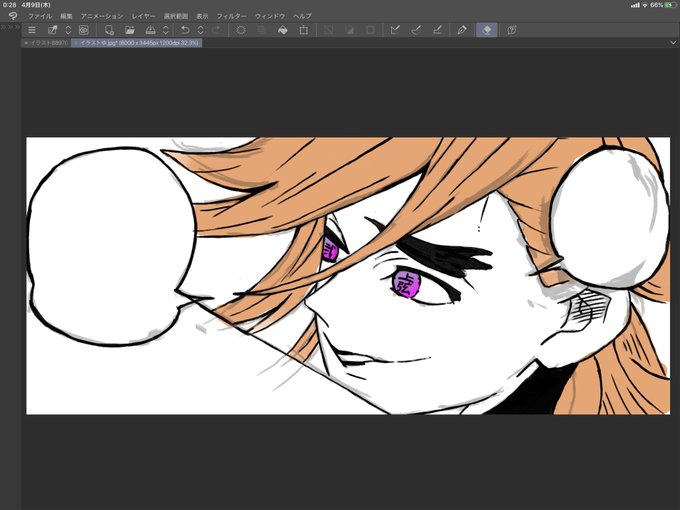Toggle snap to special ruler icon
Screen dimensions: 680x510
(416, 30)
